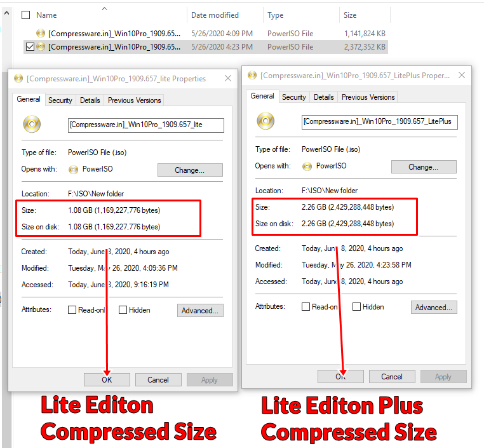Click the Size on disk value in the lite dialog
This screenshot has width=484, height=448.
tap(114, 227)
